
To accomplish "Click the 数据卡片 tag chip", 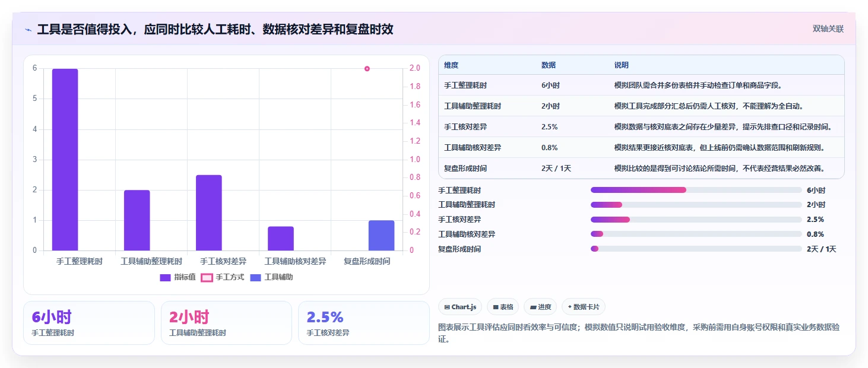I will 584,307.
